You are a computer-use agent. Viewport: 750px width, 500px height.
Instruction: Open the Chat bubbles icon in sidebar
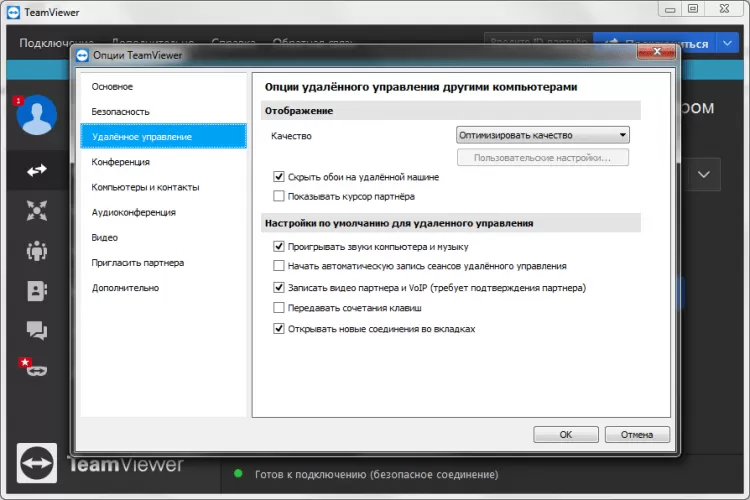tap(37, 330)
